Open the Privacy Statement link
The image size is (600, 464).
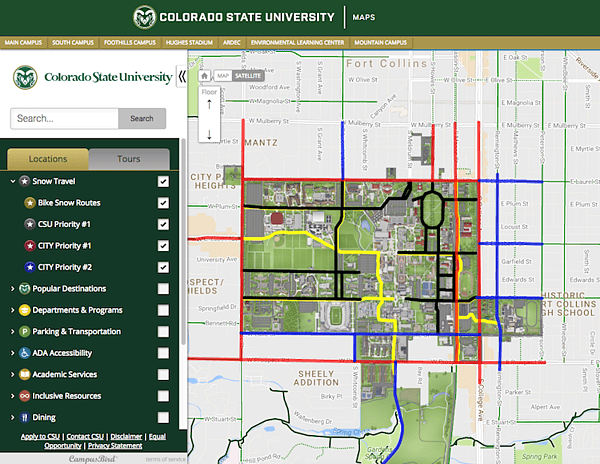point(115,446)
